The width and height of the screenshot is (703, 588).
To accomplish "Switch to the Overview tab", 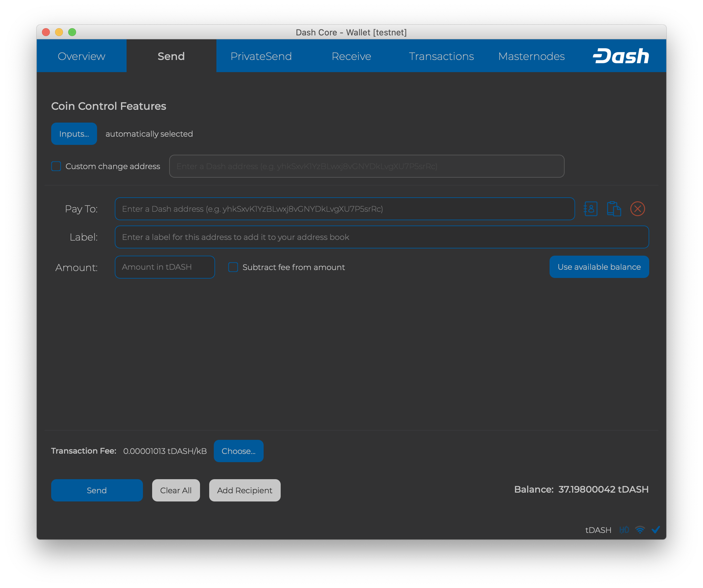I will click(81, 56).
